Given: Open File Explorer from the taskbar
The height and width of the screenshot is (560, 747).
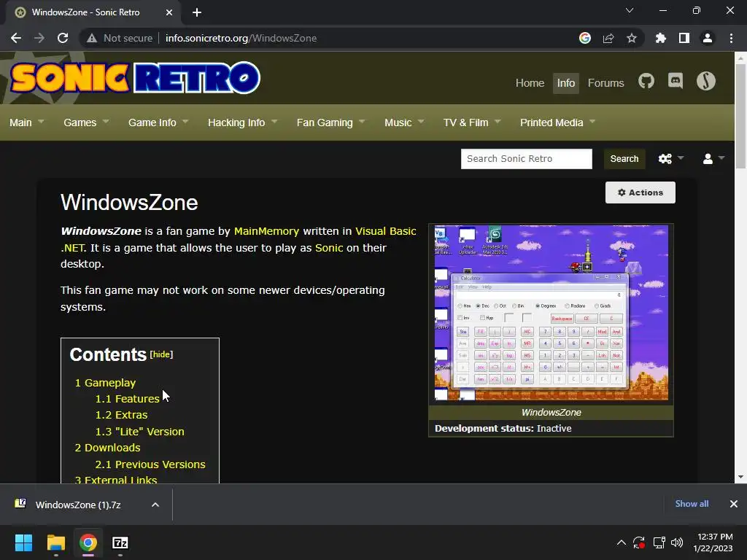Looking at the screenshot, I should 55,542.
